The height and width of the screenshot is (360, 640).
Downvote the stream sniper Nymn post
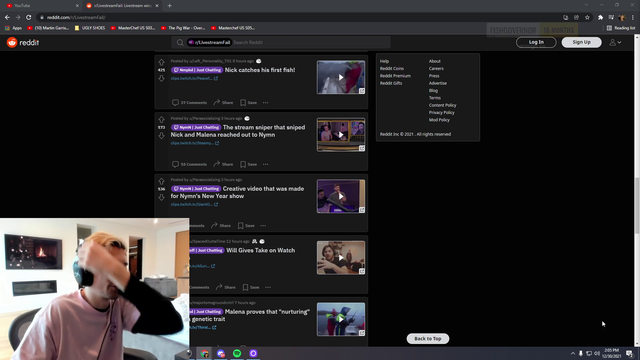161,136
